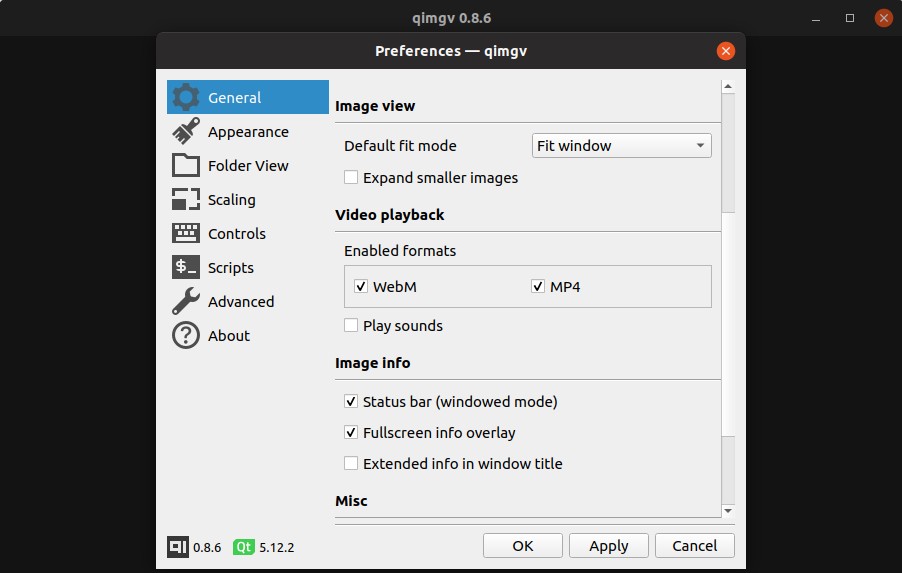Disable the MP4 format checkbox
902x573 pixels.
tap(538, 286)
